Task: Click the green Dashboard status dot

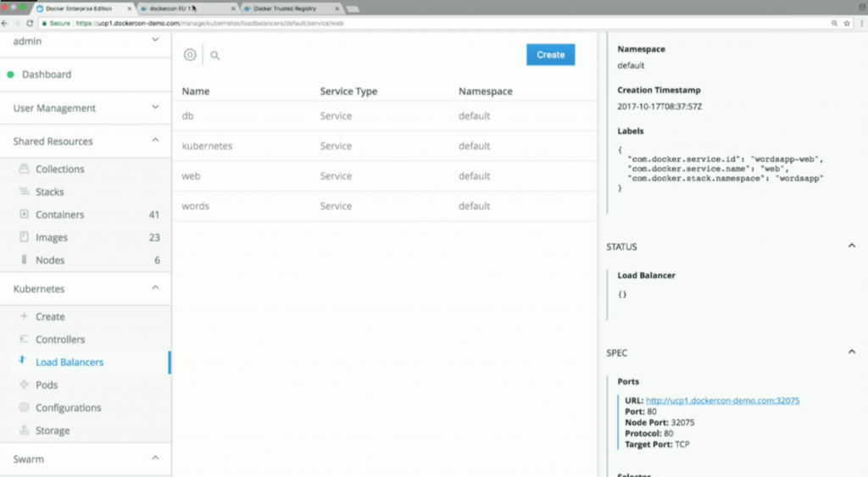Action: (10, 75)
